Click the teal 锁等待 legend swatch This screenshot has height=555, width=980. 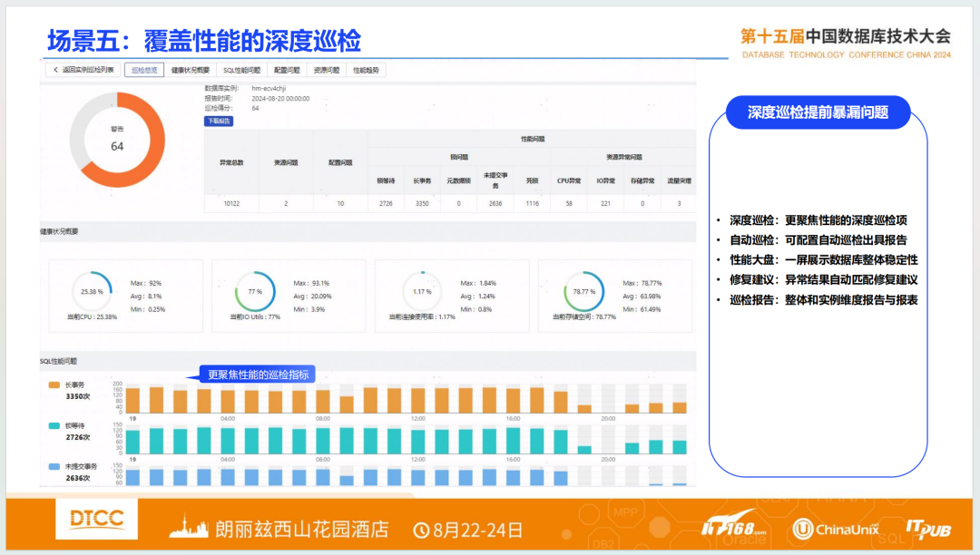tap(54, 425)
